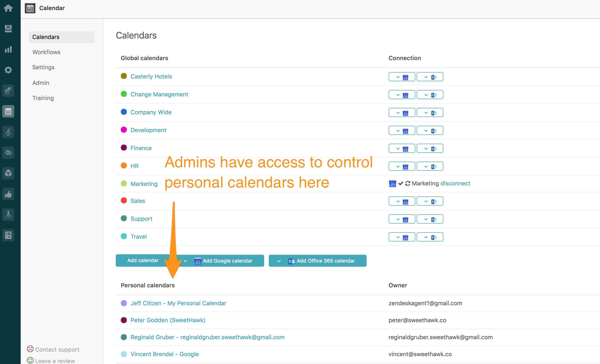Screen dimensions: 600x364
Task: Open the thumbs-up app icon in sidebar
Action: 8,194
